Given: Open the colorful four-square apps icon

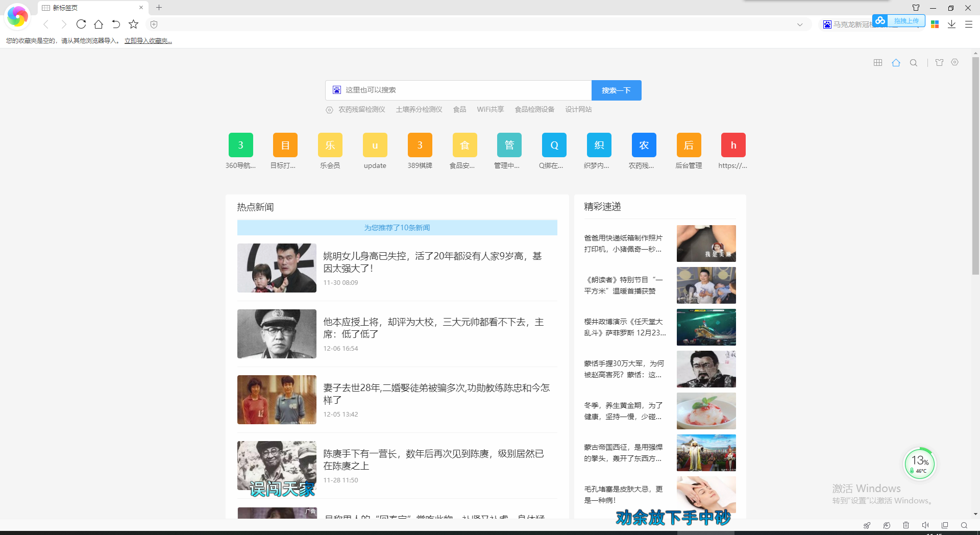Looking at the screenshot, I should 935,24.
